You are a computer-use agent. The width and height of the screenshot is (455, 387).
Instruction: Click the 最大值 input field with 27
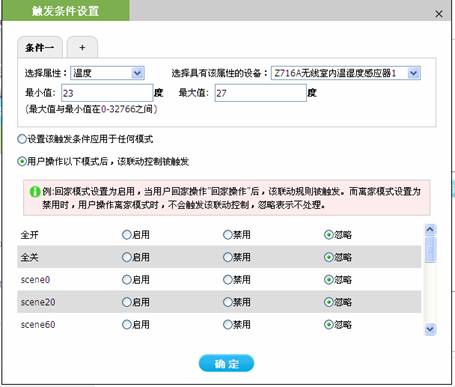click(x=260, y=93)
